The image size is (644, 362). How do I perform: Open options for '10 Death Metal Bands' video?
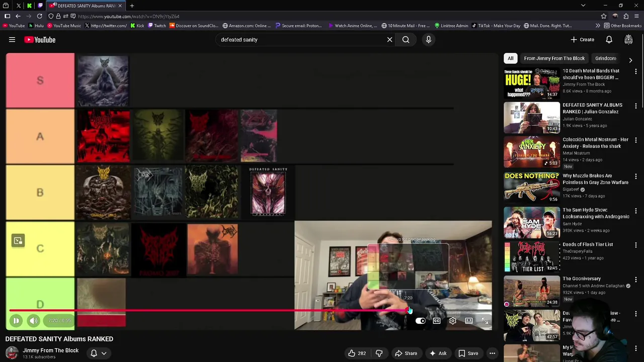pyautogui.click(x=635, y=72)
